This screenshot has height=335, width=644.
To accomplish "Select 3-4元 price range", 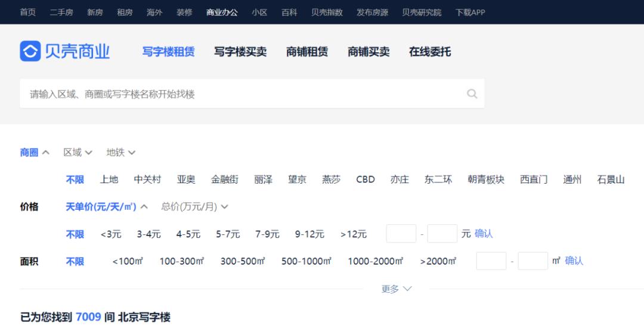I will (x=148, y=234).
